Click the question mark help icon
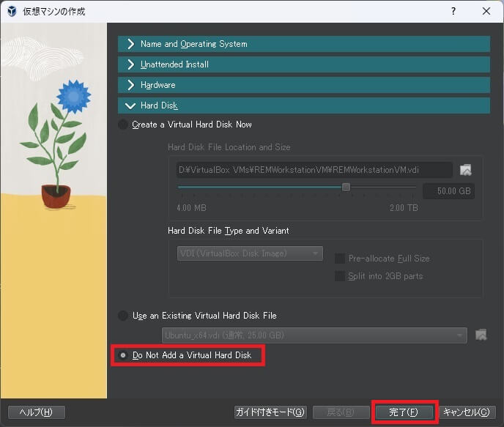Viewport: 504px width, 427px height. click(x=453, y=11)
